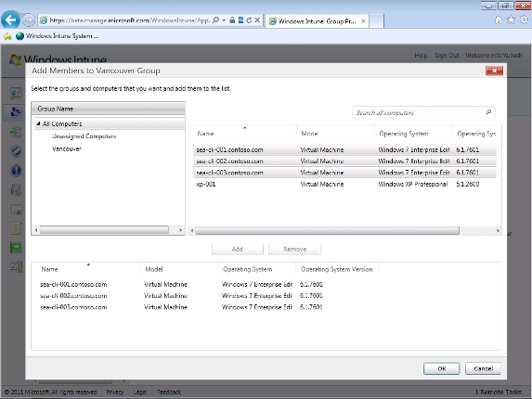Click OK to confirm members

[442, 368]
